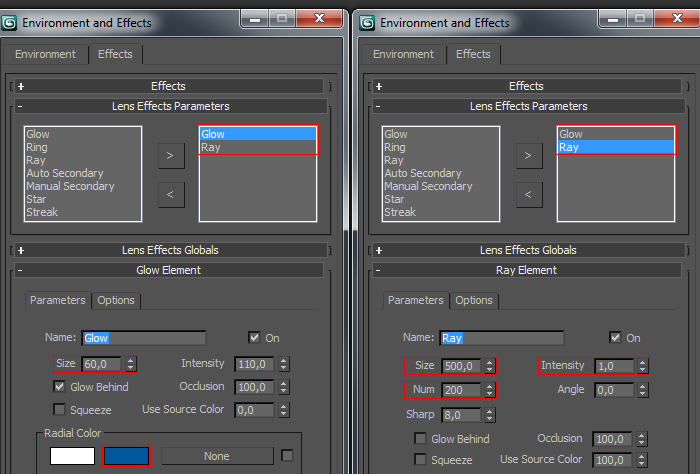
Task: Uncheck the Glow Behind checkbox in Glow Element
Action: [x=59, y=387]
